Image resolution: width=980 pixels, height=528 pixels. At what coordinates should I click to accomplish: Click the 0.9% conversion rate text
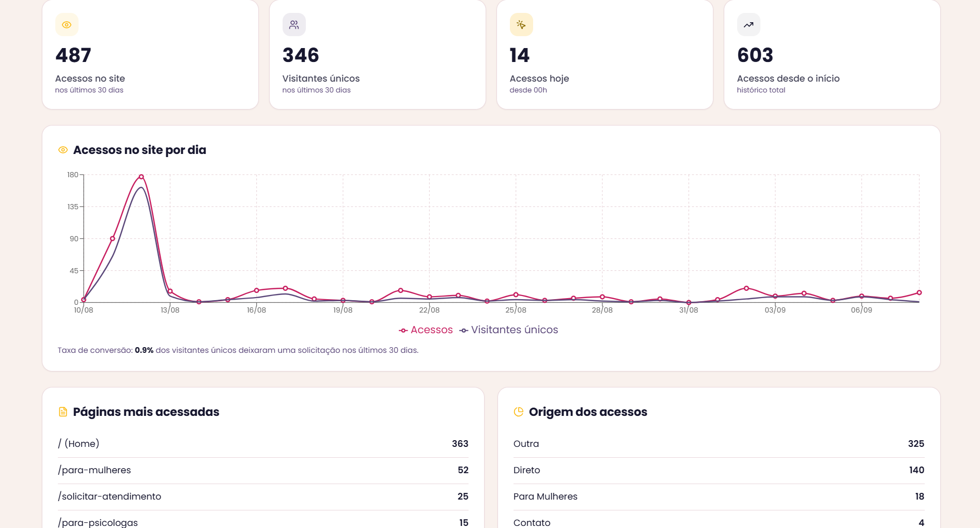tap(144, 350)
